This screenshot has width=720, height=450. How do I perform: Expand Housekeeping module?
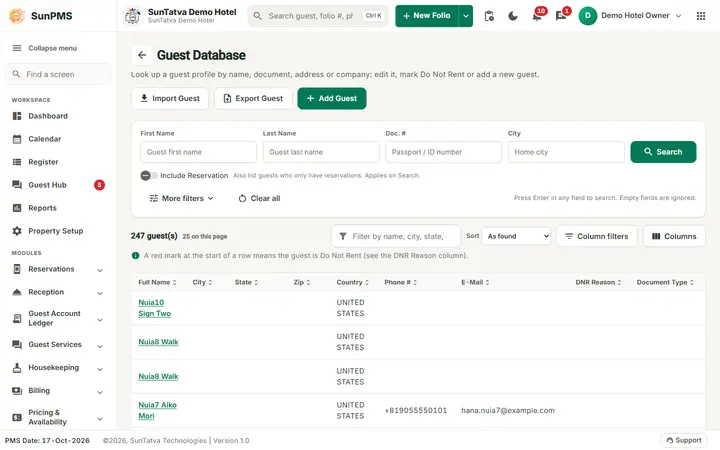(x=100, y=369)
